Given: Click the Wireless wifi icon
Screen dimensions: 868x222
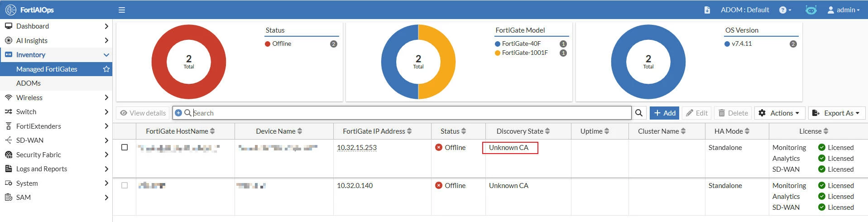Looking at the screenshot, I should [x=8, y=97].
